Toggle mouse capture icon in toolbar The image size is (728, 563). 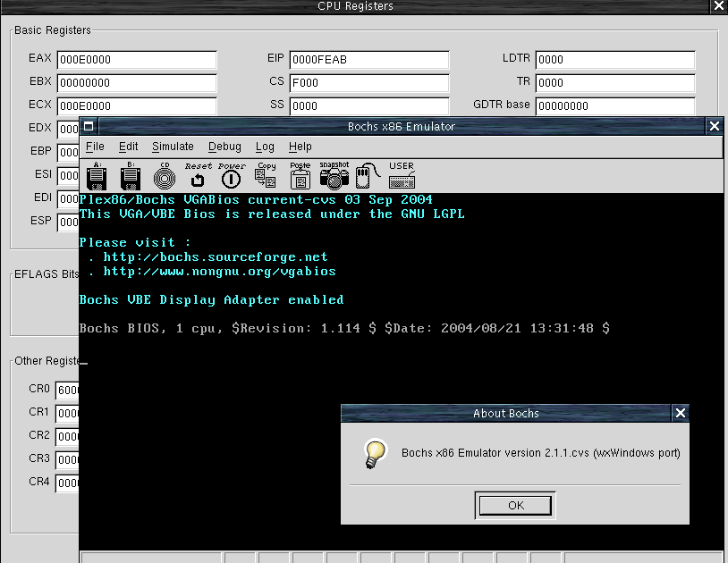point(367,175)
